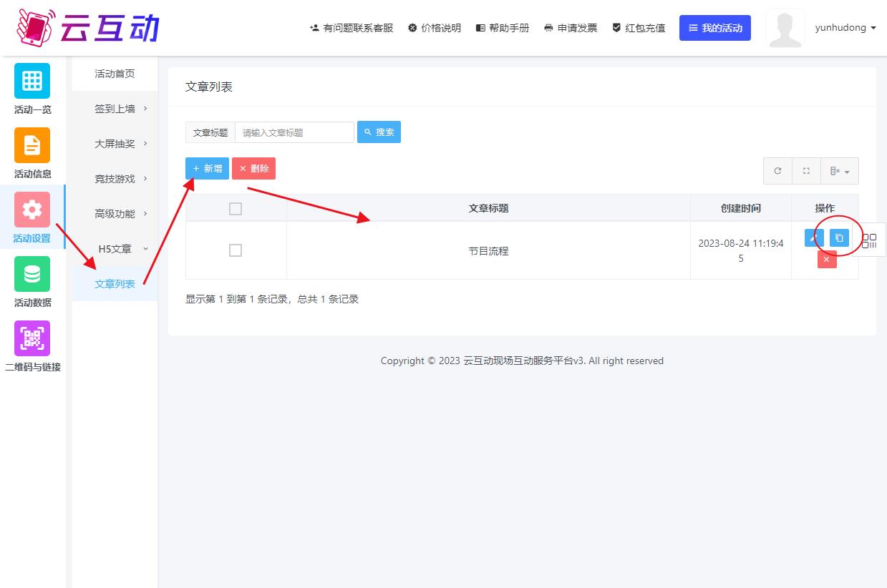The image size is (887, 588).
Task: Open 活动一览 grid icon in sidebar
Action: pyautogui.click(x=32, y=81)
